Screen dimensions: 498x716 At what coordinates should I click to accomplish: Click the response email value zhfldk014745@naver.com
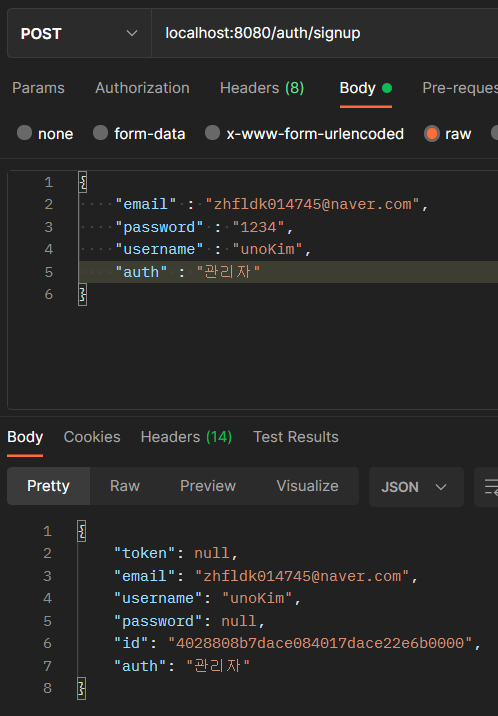click(x=303, y=576)
